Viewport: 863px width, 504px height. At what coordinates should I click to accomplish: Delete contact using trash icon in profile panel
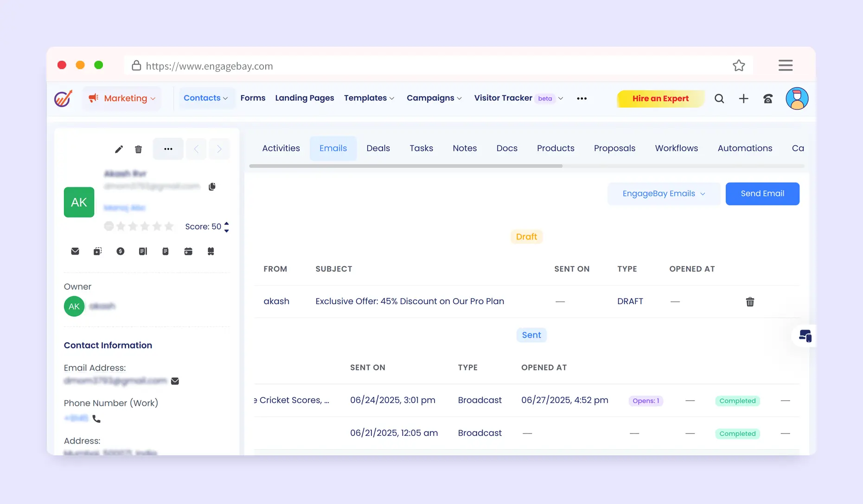138,149
